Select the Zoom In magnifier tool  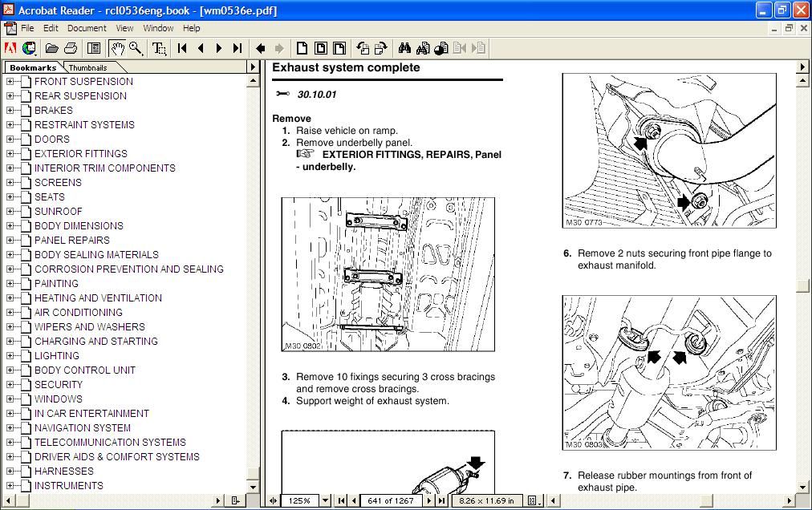[x=136, y=49]
